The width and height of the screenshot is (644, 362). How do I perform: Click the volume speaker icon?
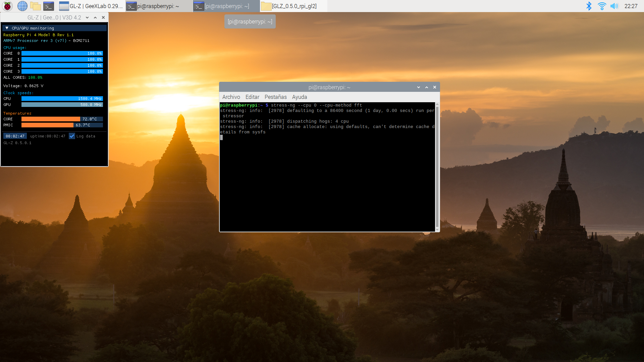pos(614,6)
